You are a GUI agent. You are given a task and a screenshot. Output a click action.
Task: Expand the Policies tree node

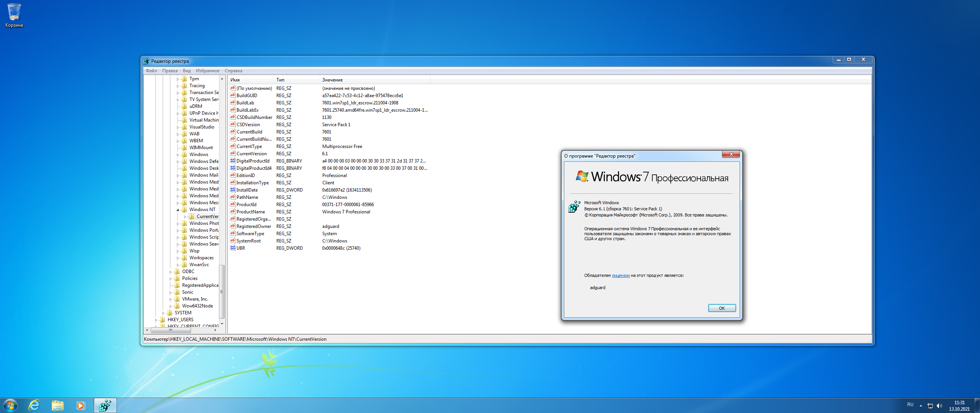pyautogui.click(x=170, y=279)
